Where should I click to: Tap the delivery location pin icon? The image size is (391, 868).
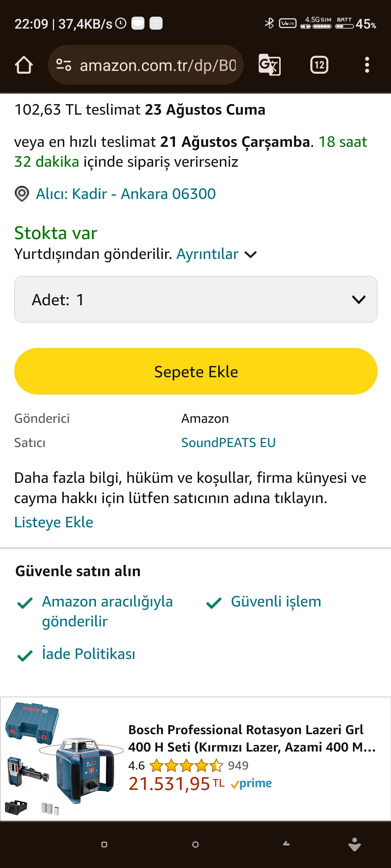(22, 194)
